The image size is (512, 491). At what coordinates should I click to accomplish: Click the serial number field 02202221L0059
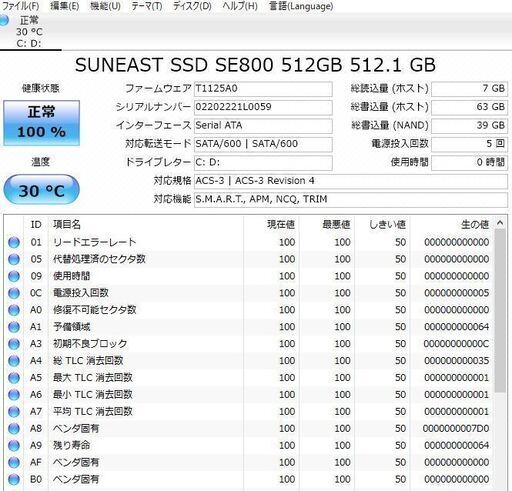coord(263,107)
